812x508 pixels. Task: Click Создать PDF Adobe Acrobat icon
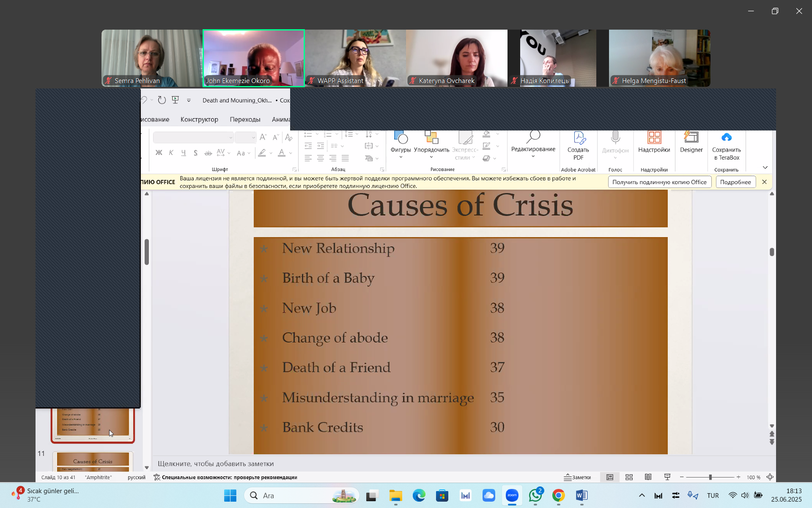tap(578, 145)
